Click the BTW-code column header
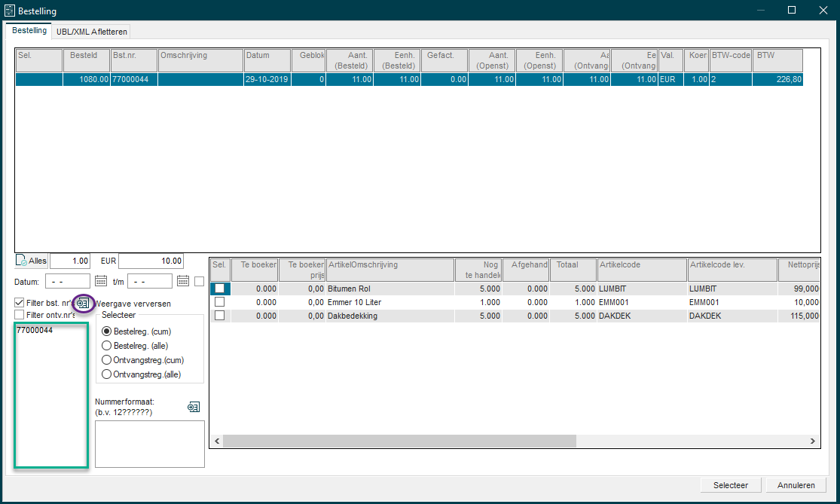This screenshot has height=504, width=840. coord(731,60)
